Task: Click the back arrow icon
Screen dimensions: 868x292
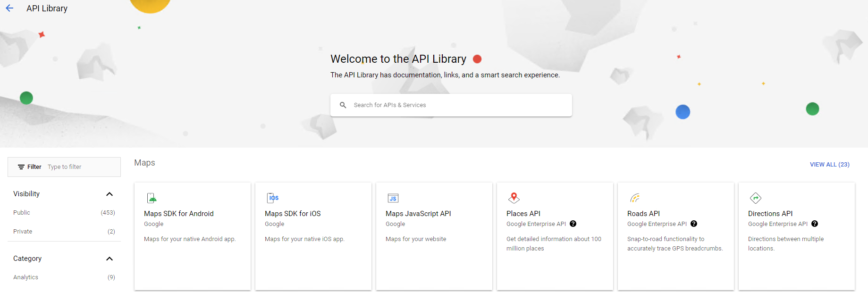Action: tap(9, 8)
